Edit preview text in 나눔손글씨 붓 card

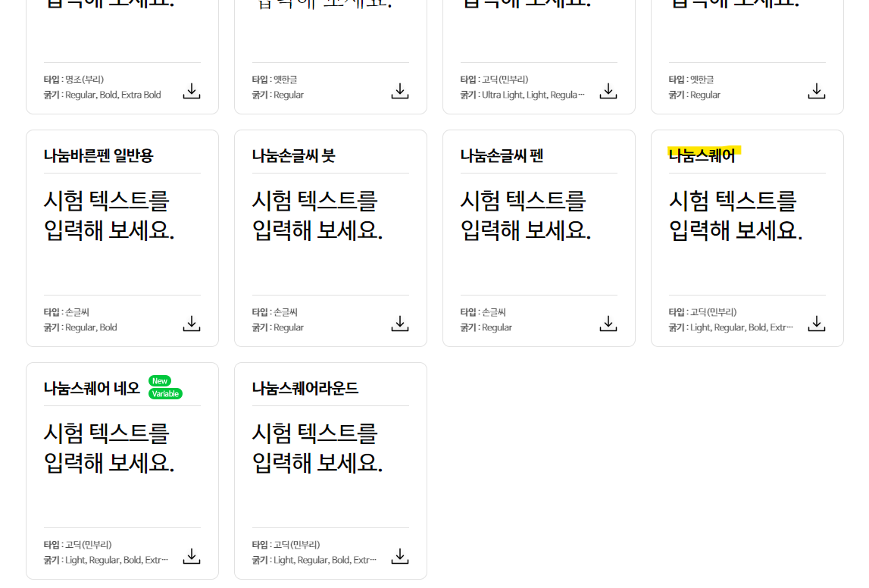pyautogui.click(x=317, y=216)
